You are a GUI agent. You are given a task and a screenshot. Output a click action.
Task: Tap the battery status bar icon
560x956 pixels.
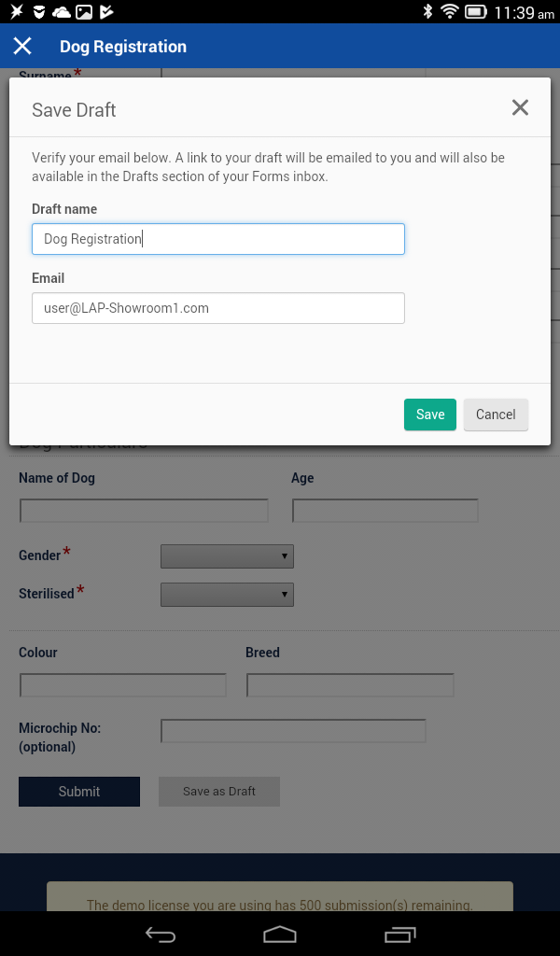tap(476, 12)
